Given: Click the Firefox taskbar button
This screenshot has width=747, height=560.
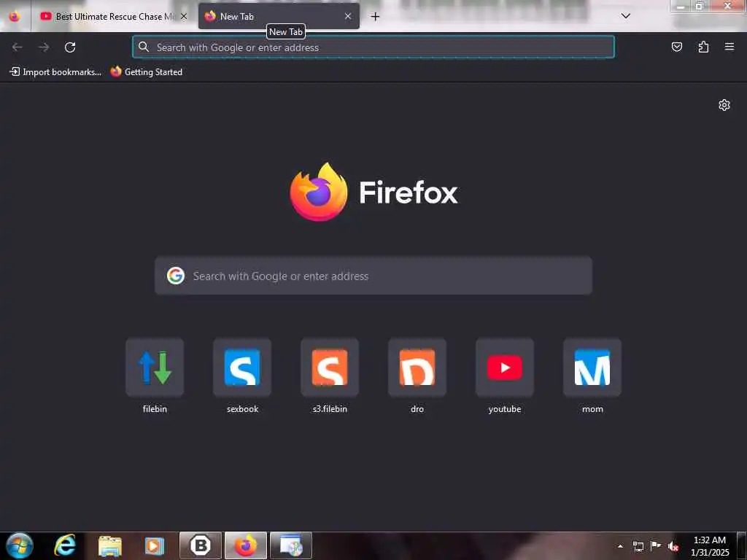Looking at the screenshot, I should tap(246, 545).
